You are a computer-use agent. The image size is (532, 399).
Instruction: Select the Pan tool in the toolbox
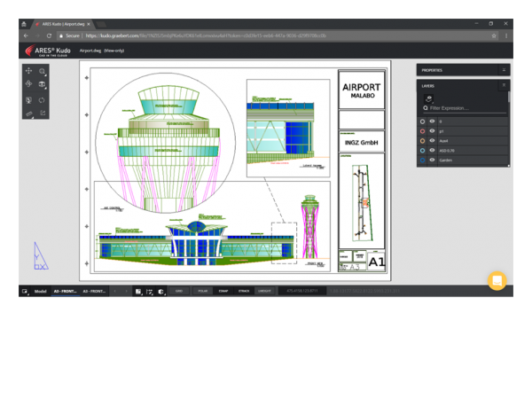[28, 71]
